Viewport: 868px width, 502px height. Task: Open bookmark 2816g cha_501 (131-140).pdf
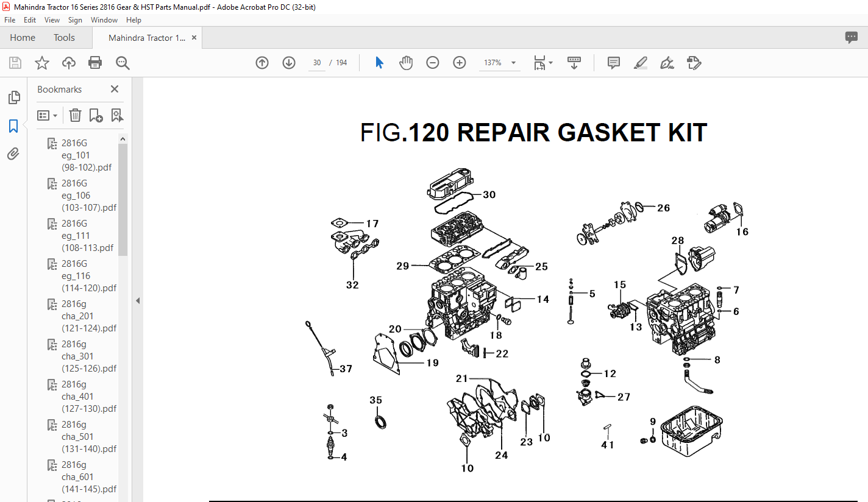[89, 436]
